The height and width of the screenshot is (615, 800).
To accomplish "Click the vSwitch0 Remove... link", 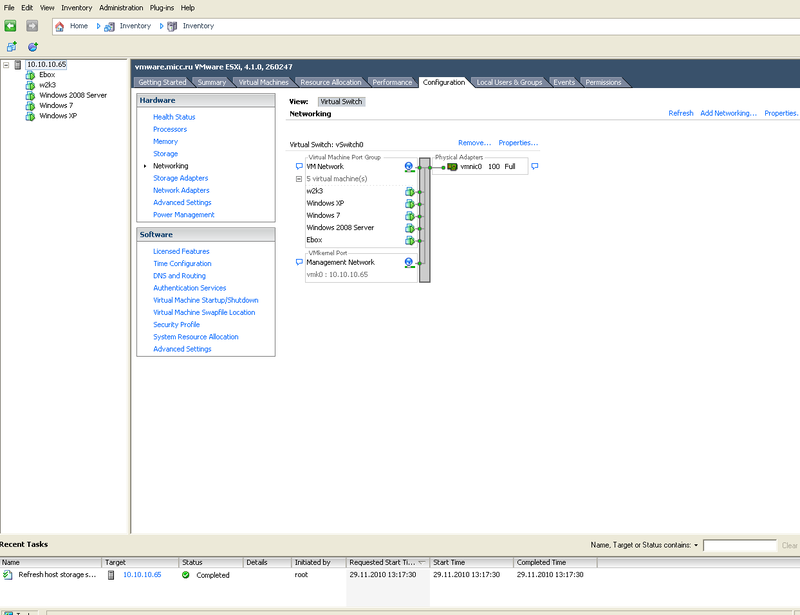I will [474, 143].
